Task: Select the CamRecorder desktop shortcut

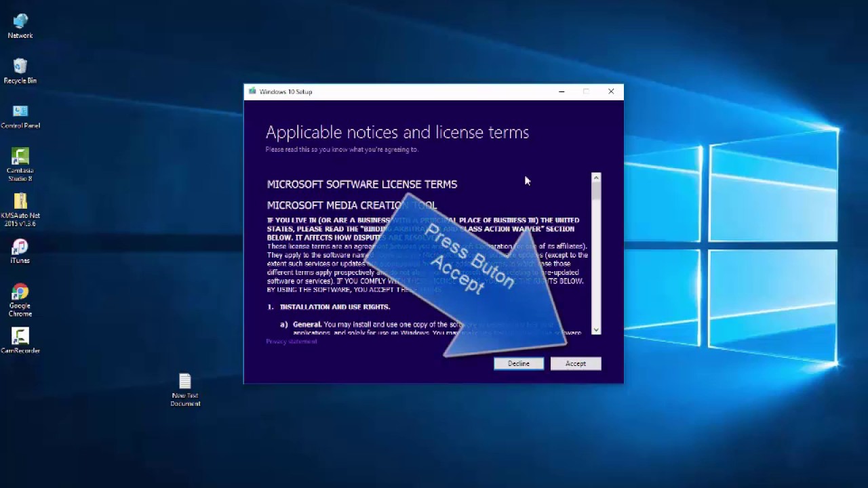Action: [x=20, y=341]
